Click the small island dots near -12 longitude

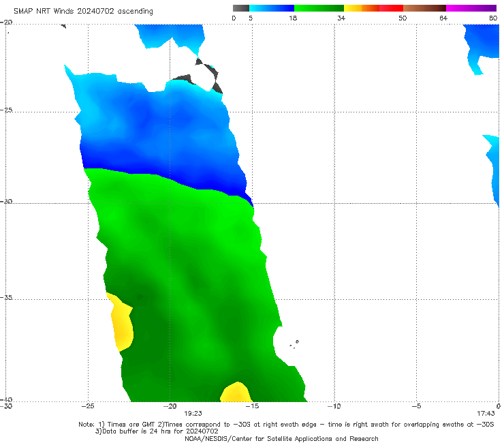pyautogui.click(x=294, y=344)
